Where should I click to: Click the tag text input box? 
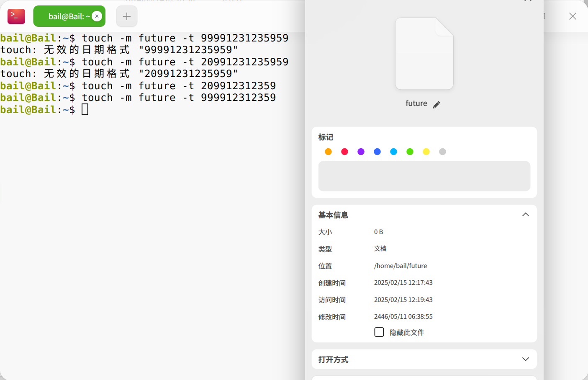tap(424, 176)
